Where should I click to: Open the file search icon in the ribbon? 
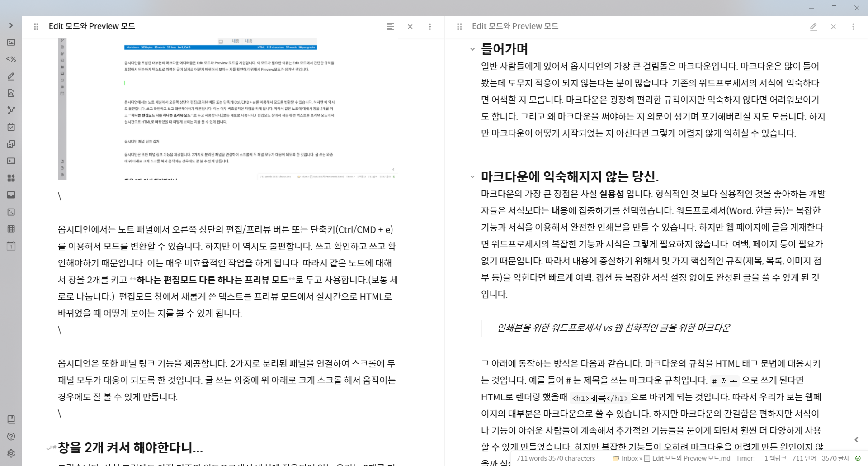pyautogui.click(x=11, y=93)
